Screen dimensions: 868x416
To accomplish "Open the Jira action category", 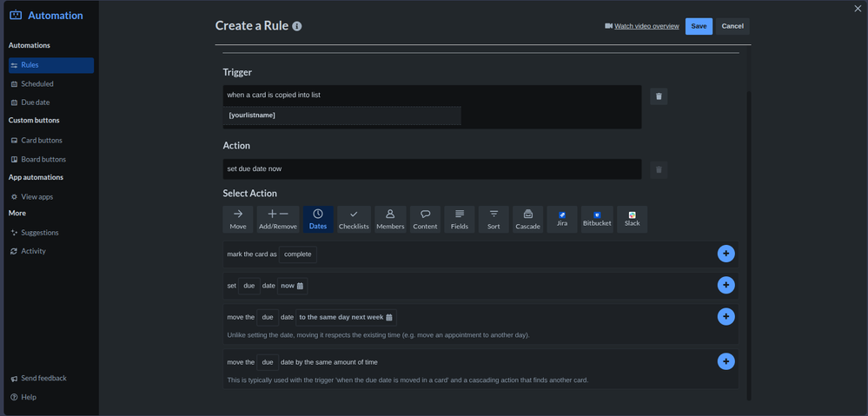I will pyautogui.click(x=562, y=219).
